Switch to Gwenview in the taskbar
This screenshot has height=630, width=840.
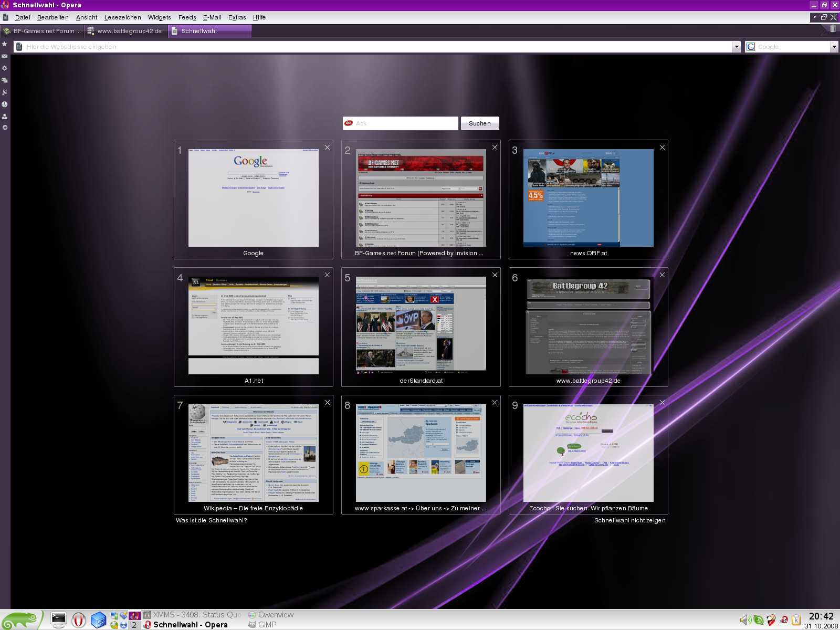271,615
